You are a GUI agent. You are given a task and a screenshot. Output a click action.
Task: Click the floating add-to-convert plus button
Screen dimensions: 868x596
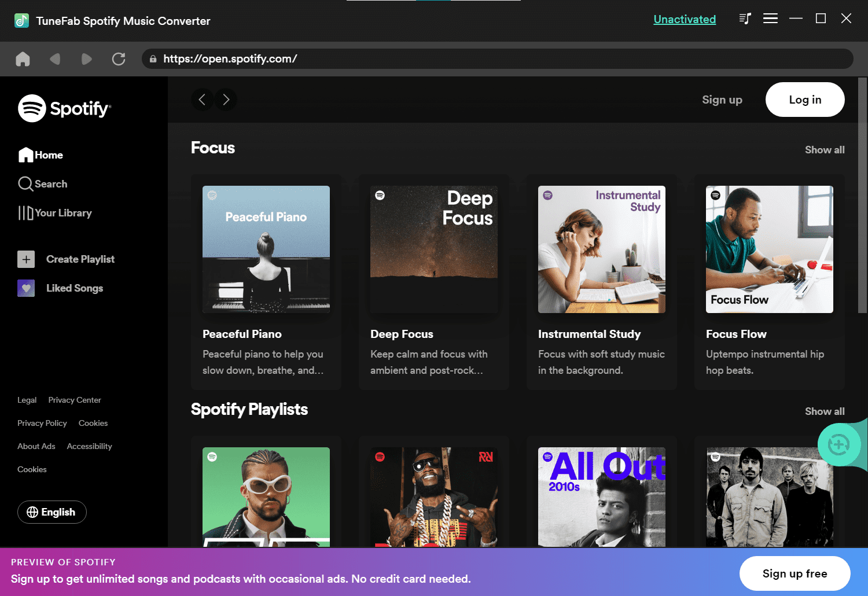pyautogui.click(x=838, y=444)
